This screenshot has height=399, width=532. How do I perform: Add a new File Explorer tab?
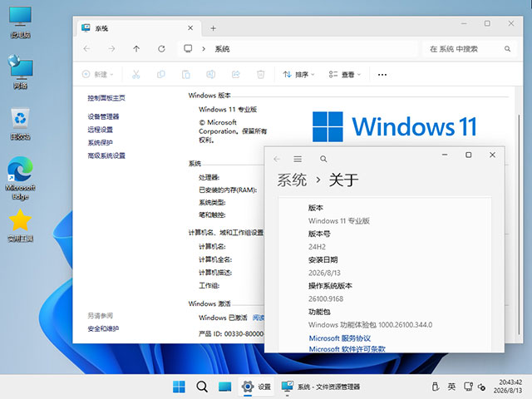pos(213,28)
